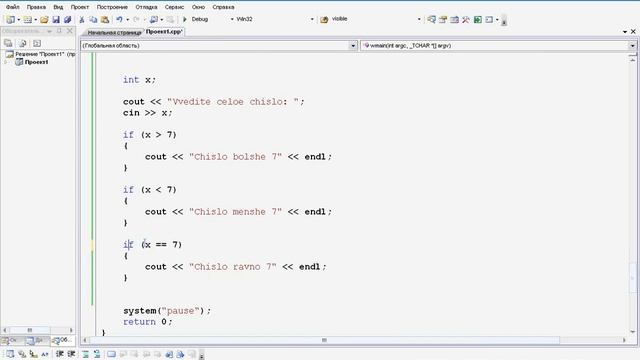The width and height of the screenshot is (640, 360).
Task: Place the cursor on 'return 0;' line
Action: tap(147, 322)
